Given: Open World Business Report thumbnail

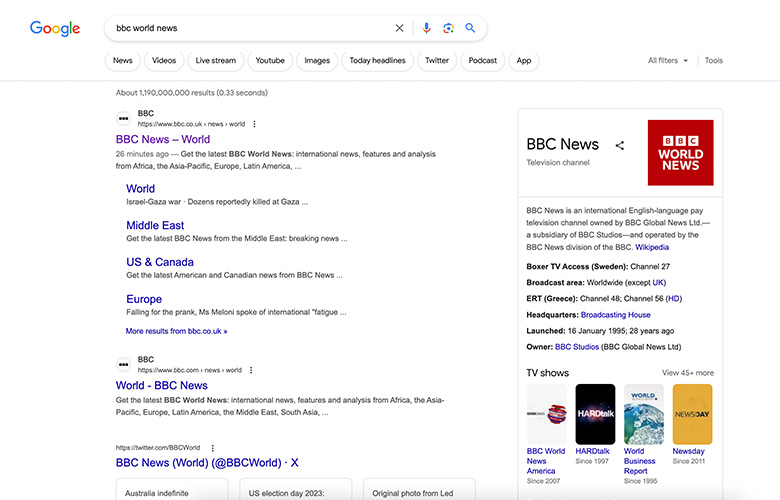Looking at the screenshot, I should tap(644, 414).
